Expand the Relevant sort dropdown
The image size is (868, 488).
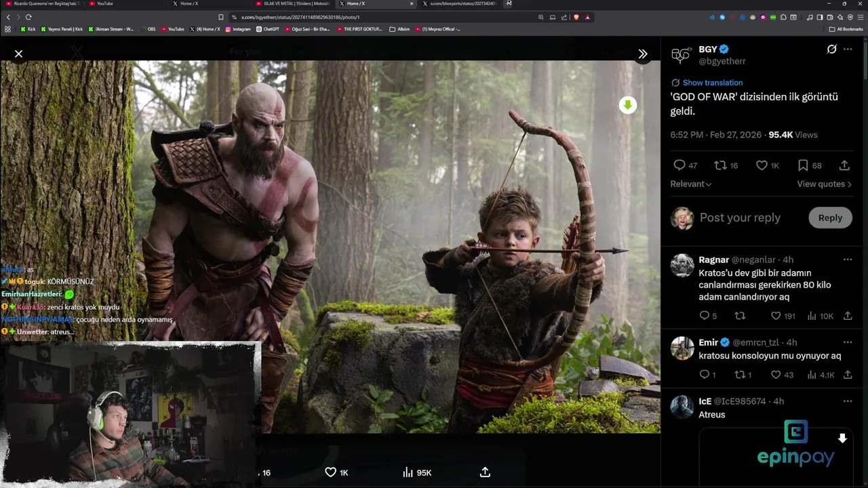(691, 184)
